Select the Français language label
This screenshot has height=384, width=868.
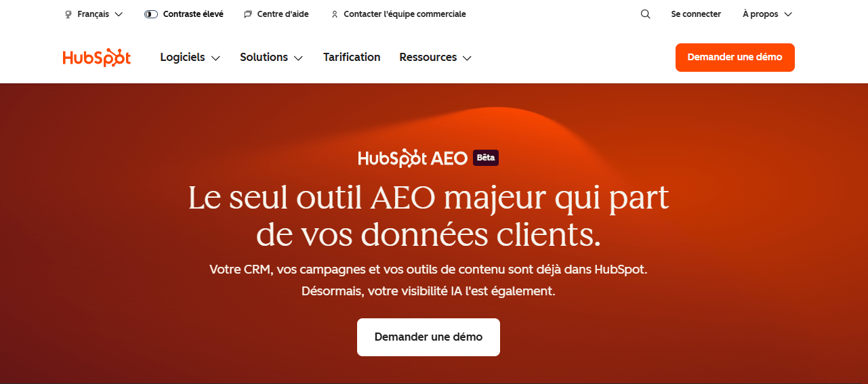coord(94,14)
